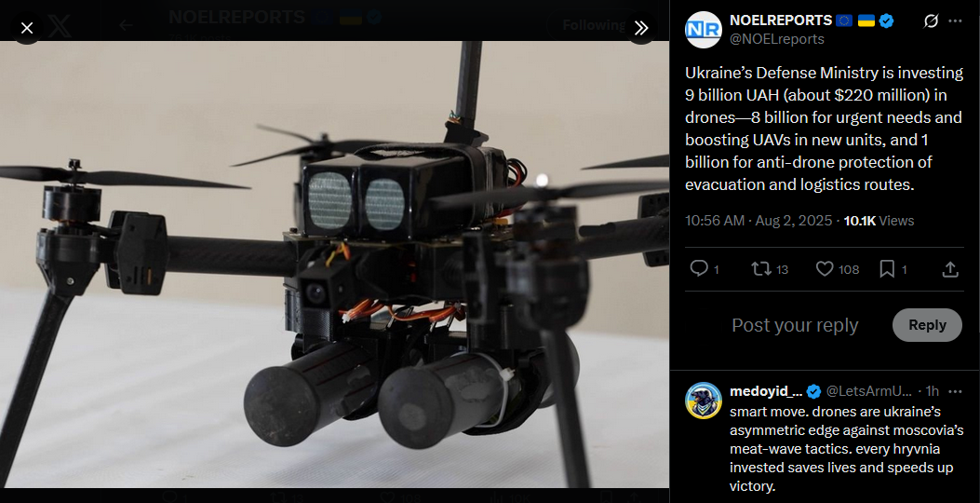This screenshot has height=503, width=980.
Task: Click the Grok icon beside the post
Action: [931, 20]
